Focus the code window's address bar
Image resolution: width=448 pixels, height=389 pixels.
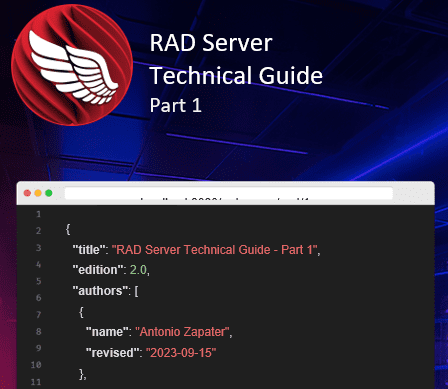[229, 194]
